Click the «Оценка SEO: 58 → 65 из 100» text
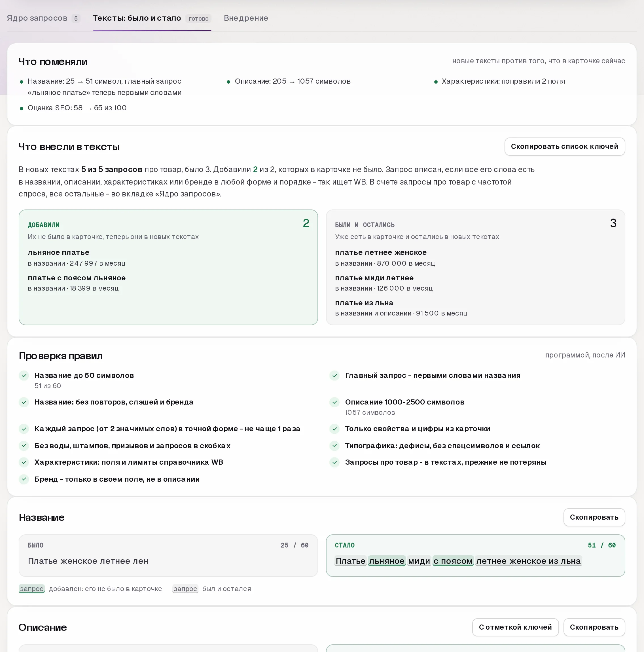The width and height of the screenshot is (644, 652). (x=77, y=108)
